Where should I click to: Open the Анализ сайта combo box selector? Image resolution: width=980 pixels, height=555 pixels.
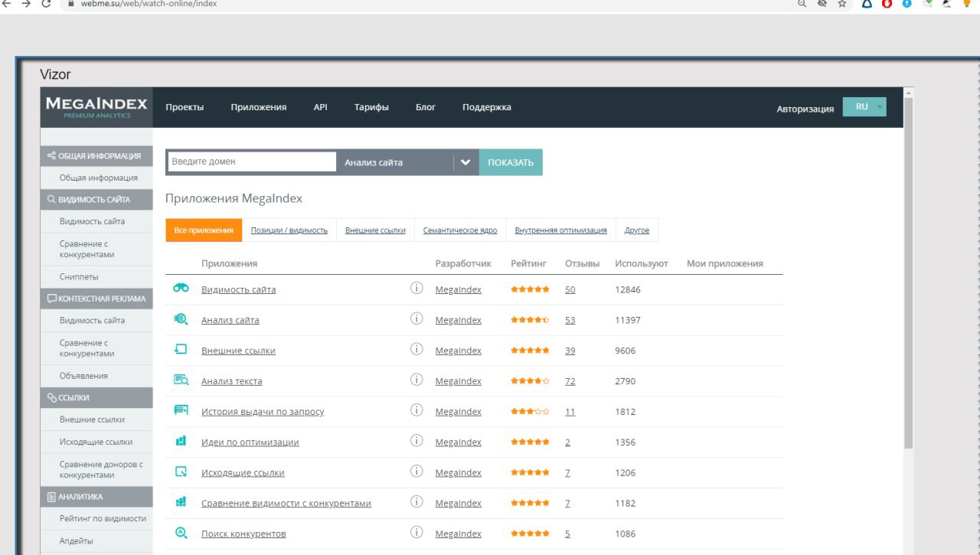tap(407, 162)
